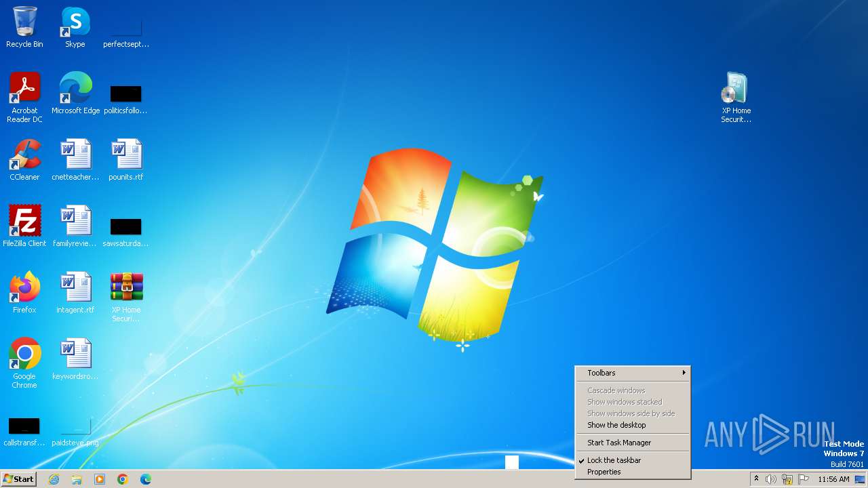Select Google Chrome desktop shortcut

(24, 363)
